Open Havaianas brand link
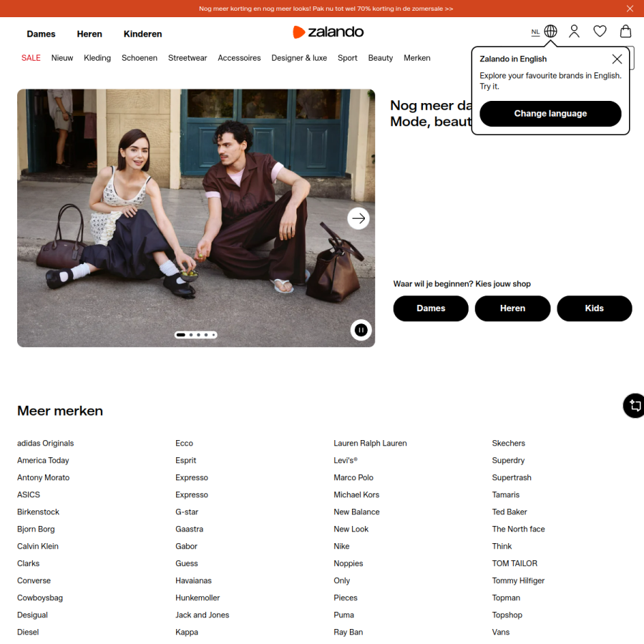The height and width of the screenshot is (644, 644). [193, 581]
